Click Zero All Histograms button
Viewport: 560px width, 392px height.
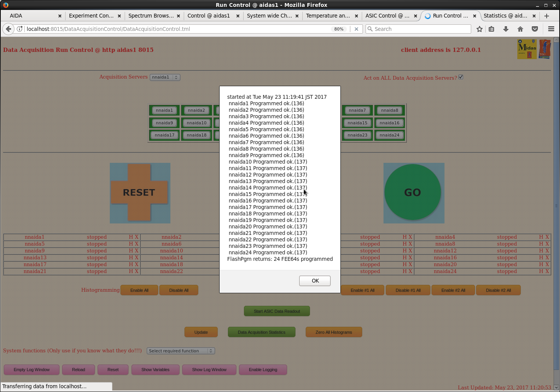tap(334, 332)
